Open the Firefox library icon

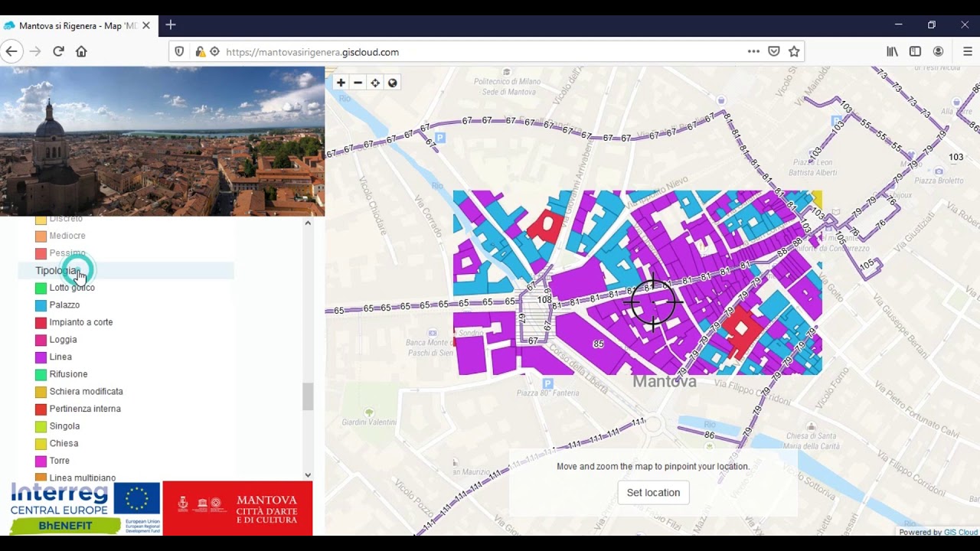pyautogui.click(x=892, y=51)
